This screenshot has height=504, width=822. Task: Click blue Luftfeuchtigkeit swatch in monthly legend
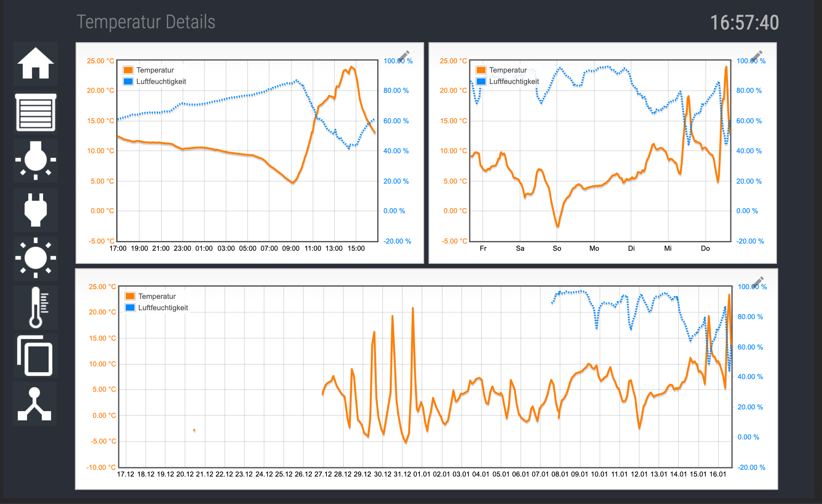[130, 308]
